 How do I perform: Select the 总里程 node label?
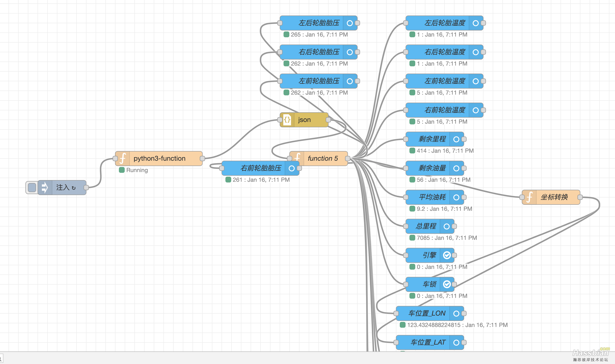point(426,226)
